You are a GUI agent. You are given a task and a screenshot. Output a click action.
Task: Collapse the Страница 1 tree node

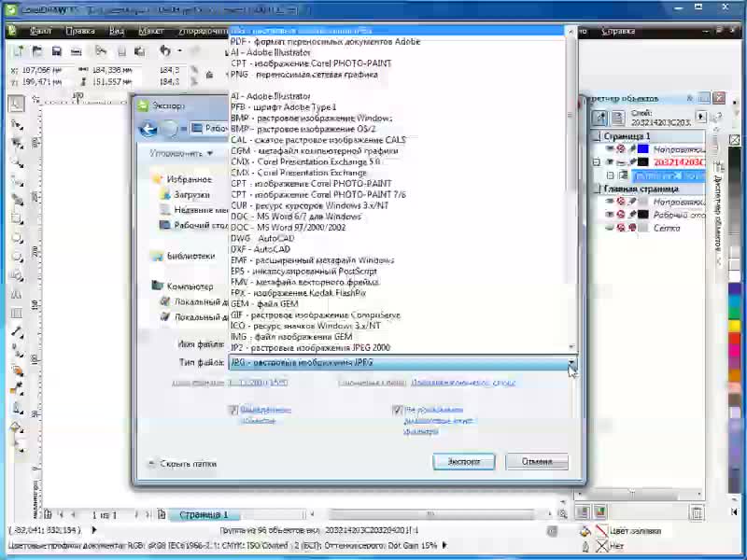click(x=596, y=136)
